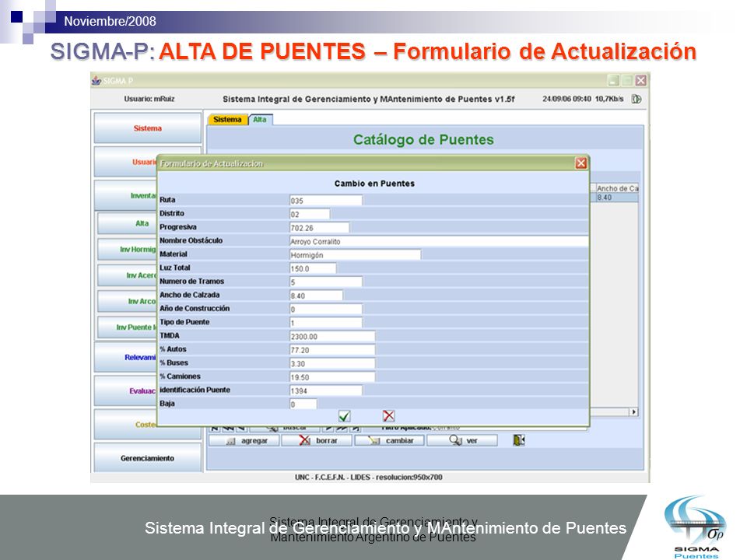The width and height of the screenshot is (747, 560).
Task: Click the borrar button
Action: [317, 441]
